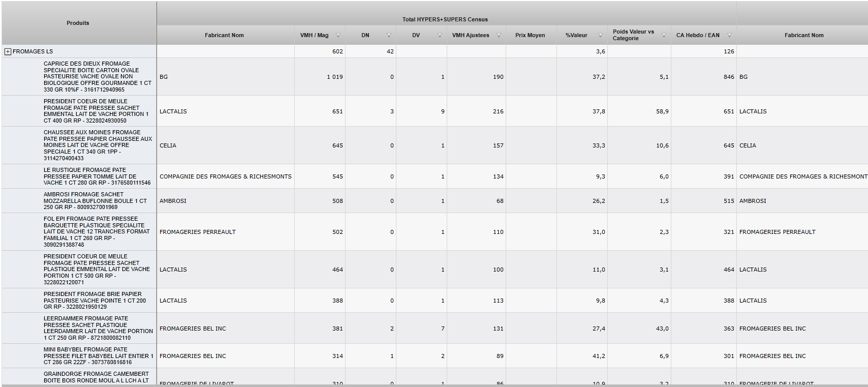
Task: Click the VMH / Mag value 545
Action: point(337,176)
